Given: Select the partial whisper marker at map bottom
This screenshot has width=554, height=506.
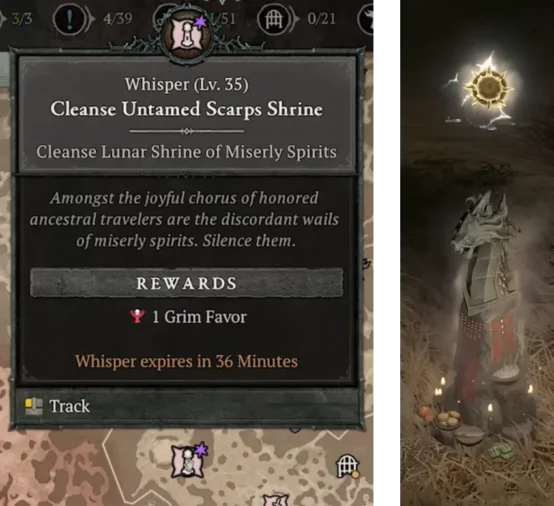Looking at the screenshot, I should (277, 500).
